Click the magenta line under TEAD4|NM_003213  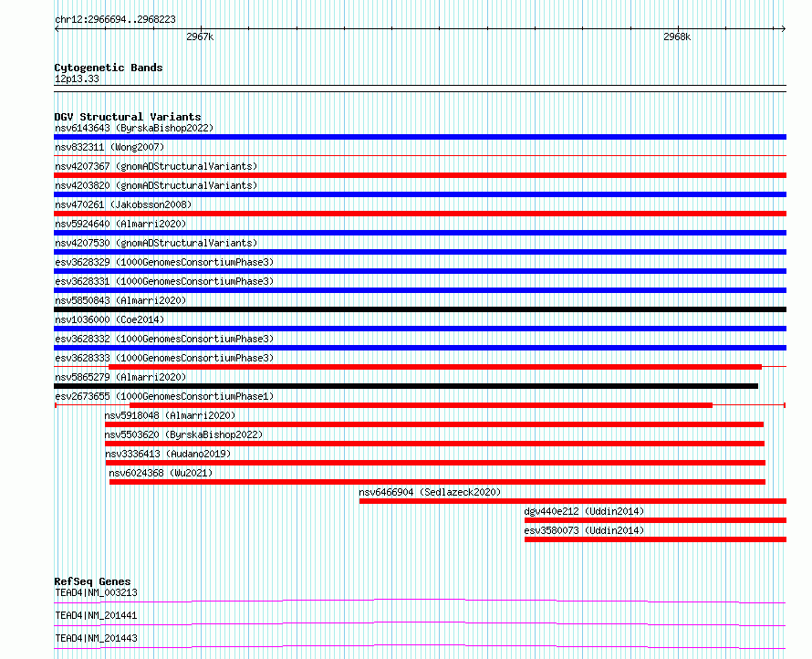pos(420,601)
